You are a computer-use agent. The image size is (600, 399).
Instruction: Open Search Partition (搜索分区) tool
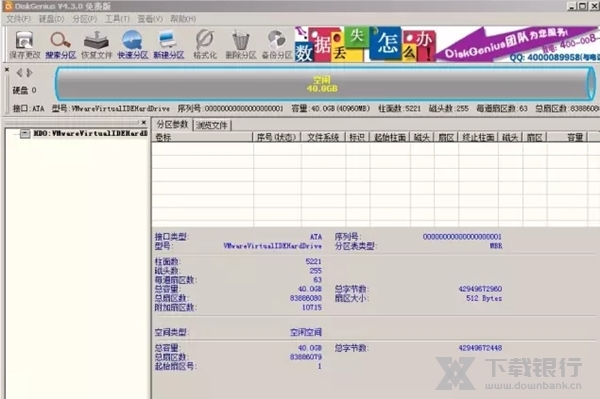pos(60,45)
